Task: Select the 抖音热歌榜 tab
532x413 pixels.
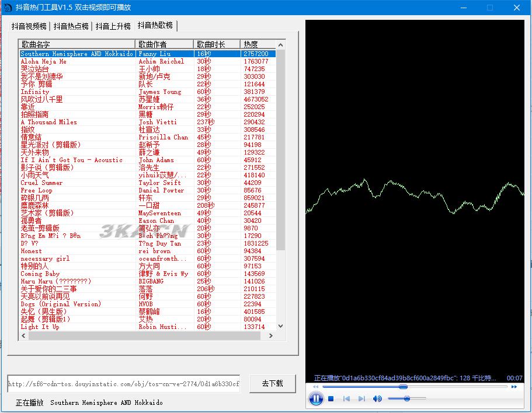Action: coord(155,26)
